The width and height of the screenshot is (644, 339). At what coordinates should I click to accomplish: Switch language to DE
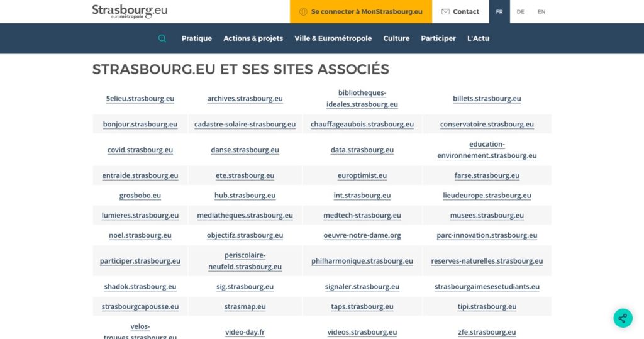[x=520, y=11]
